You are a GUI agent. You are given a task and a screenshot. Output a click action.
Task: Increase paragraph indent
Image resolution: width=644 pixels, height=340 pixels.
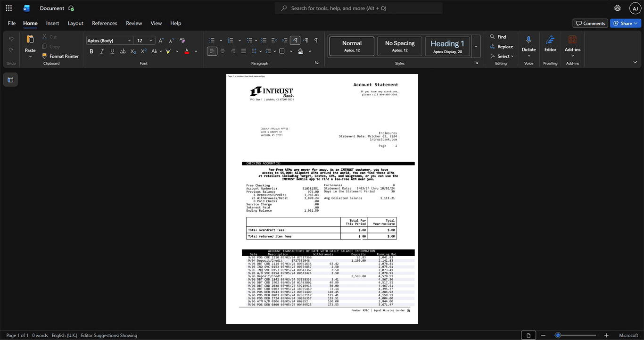285,41
